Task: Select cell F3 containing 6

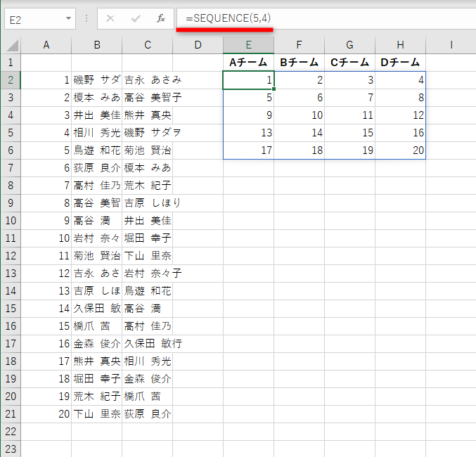Action: [300, 98]
